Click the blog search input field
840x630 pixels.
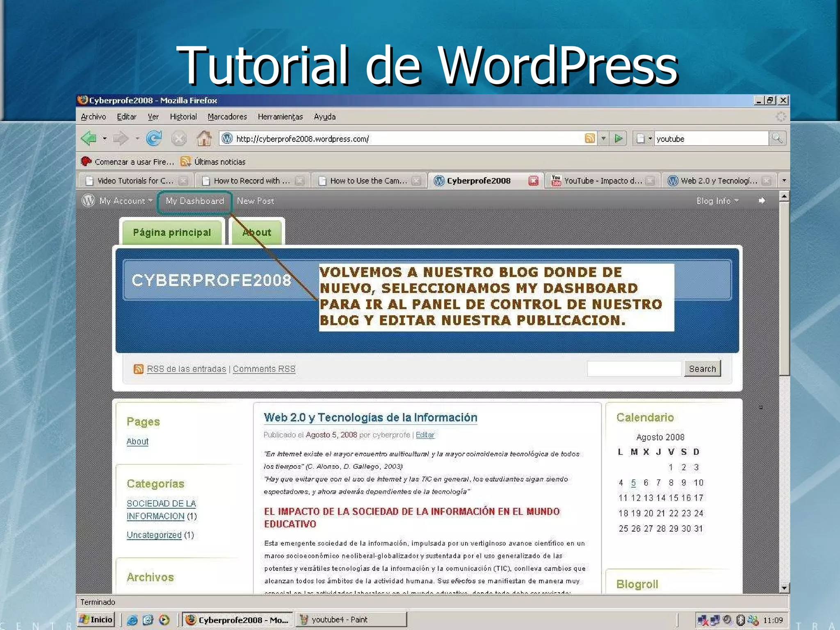(x=634, y=369)
